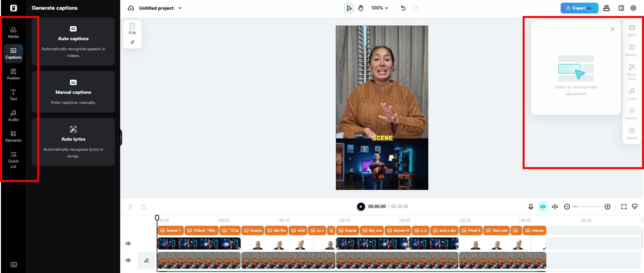Choose the Manual captions option
This screenshot has width=644, height=273.
tap(73, 92)
